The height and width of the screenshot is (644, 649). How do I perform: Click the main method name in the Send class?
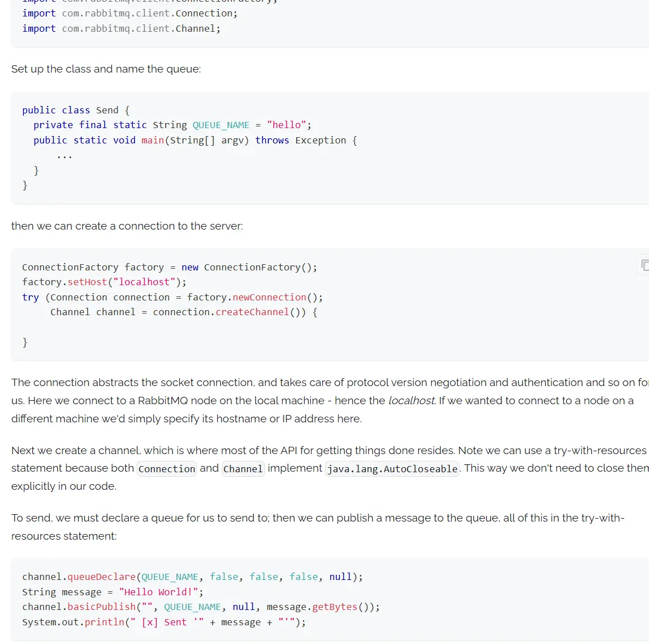(x=153, y=141)
